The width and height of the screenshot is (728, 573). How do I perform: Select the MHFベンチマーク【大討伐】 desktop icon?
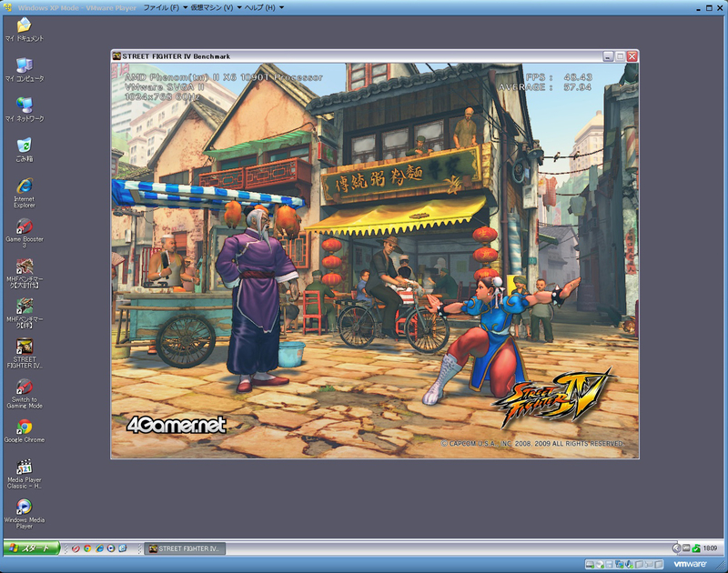[25, 273]
